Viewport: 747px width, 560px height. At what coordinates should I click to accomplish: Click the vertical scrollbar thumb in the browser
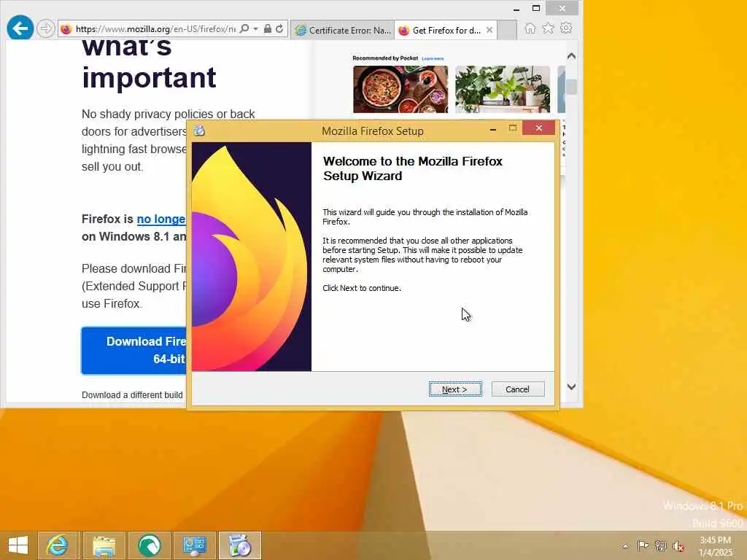point(571,87)
